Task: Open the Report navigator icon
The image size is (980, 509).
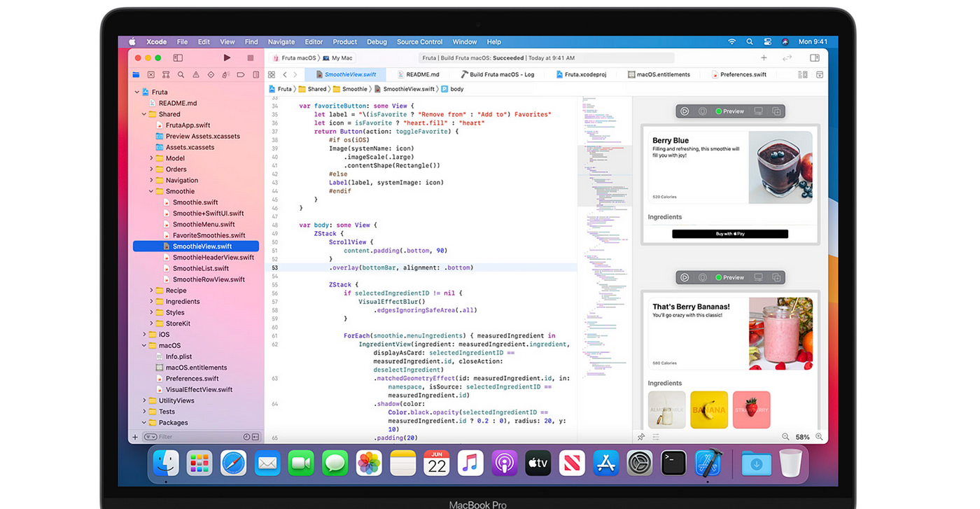Action: point(256,75)
